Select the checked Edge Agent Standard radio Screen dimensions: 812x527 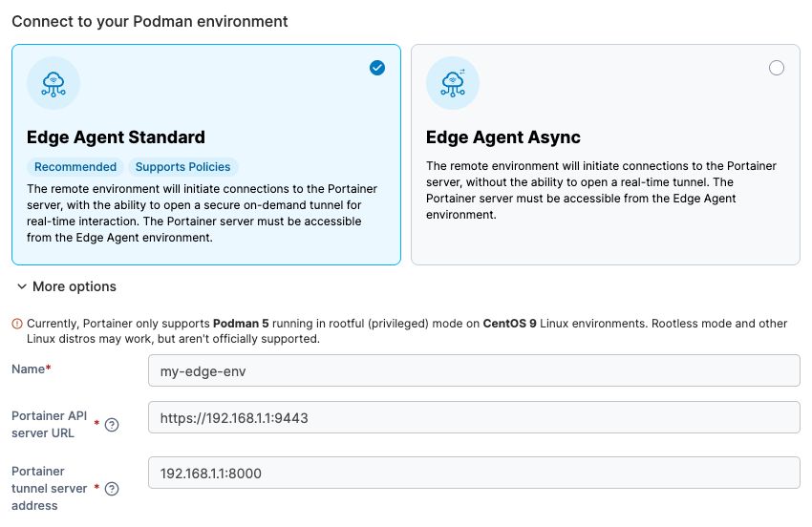point(377,68)
